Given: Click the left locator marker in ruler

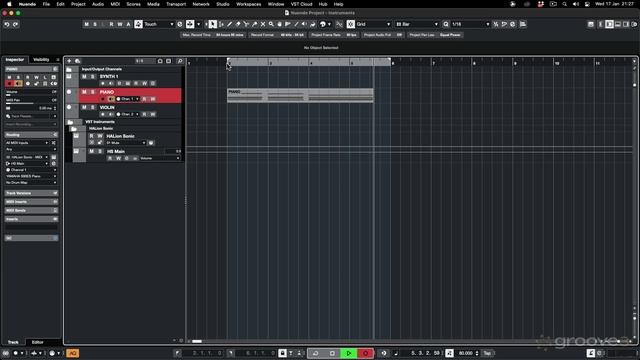Looking at the screenshot, I should point(229,60).
